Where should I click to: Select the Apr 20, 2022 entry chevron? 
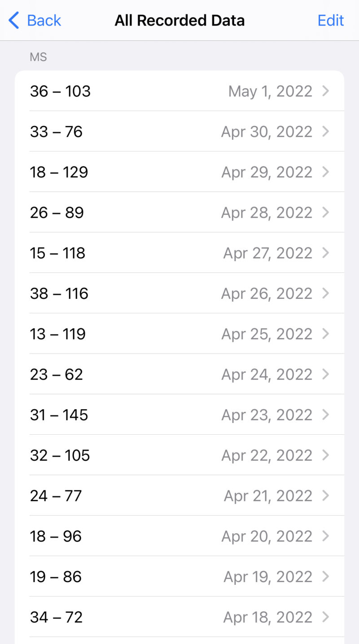click(x=325, y=536)
